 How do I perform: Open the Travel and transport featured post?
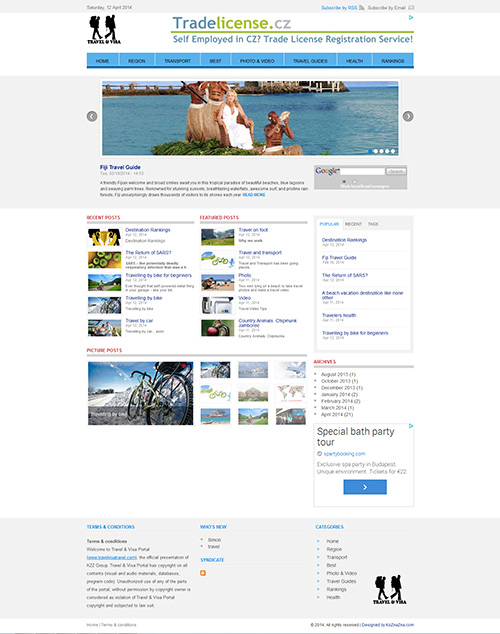(260, 253)
